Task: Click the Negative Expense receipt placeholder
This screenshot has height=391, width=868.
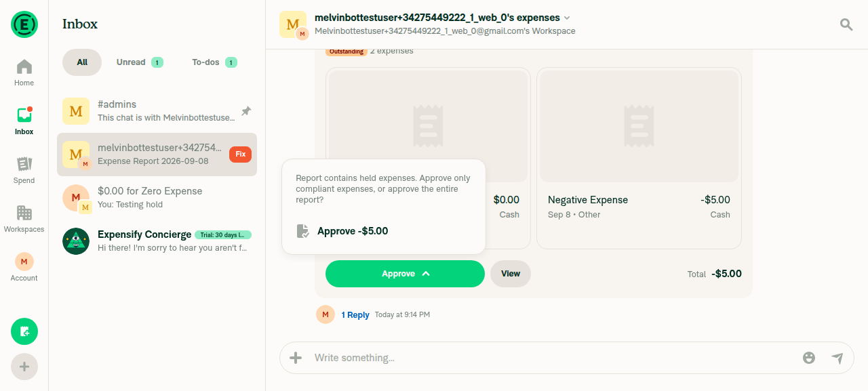Action: 639,126
